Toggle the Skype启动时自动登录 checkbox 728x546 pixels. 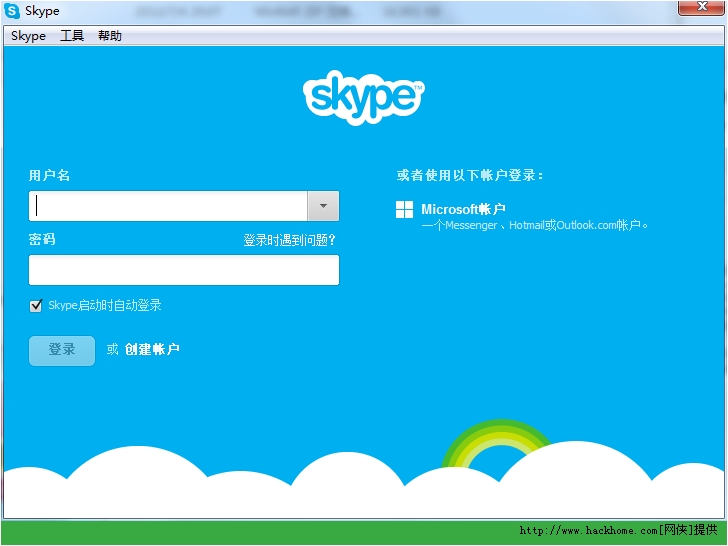36,306
